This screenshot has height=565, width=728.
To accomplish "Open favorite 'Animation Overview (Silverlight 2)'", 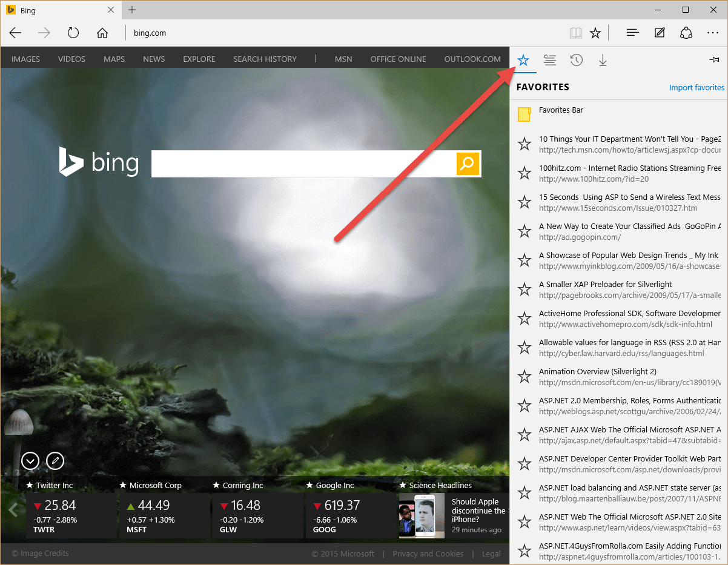I will click(x=618, y=376).
